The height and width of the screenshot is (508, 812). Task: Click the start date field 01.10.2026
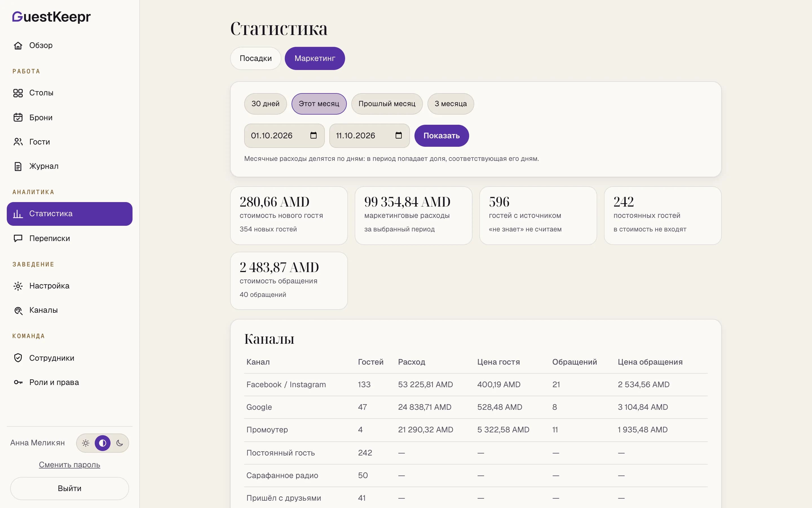284,136
